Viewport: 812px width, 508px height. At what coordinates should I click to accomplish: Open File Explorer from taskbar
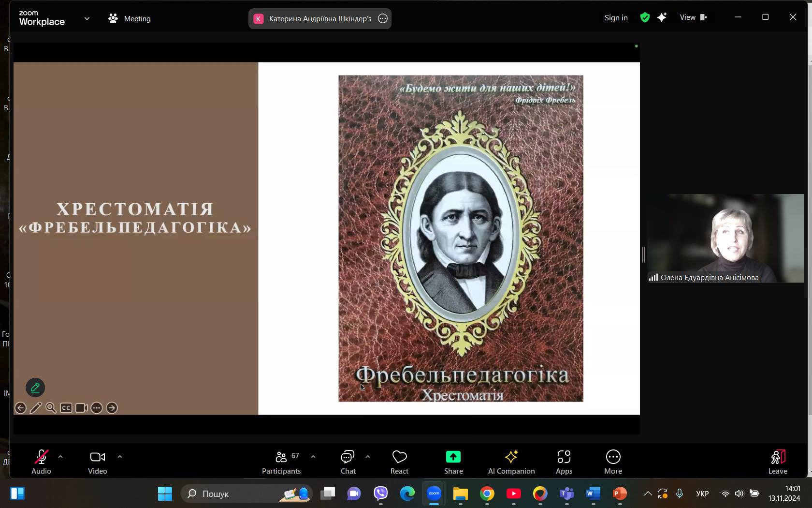[x=461, y=493]
